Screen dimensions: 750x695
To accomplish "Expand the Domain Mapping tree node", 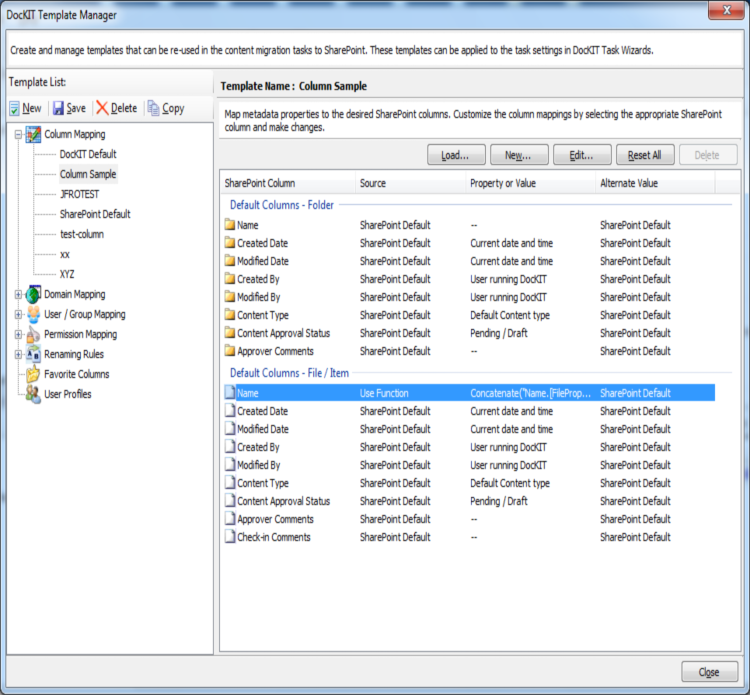I will (18, 295).
